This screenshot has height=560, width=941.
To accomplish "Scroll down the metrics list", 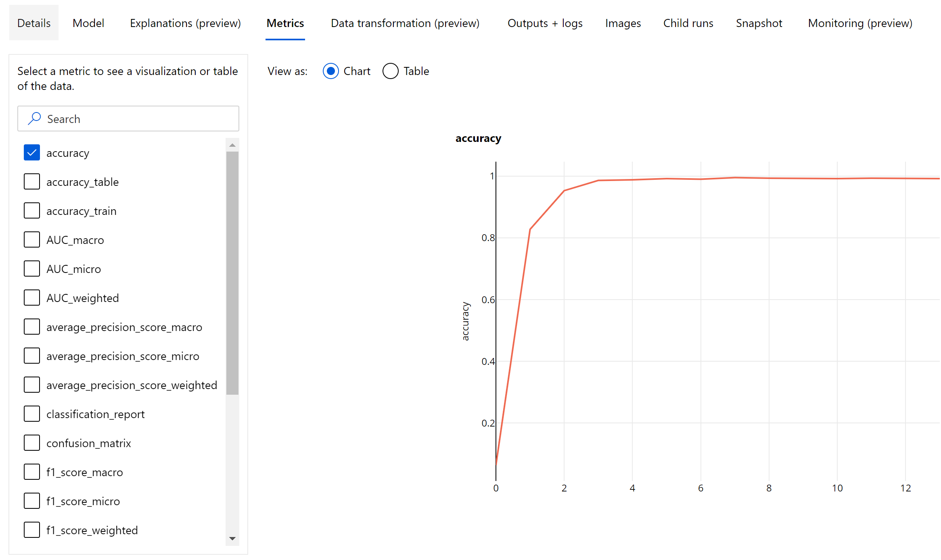I will tap(233, 539).
